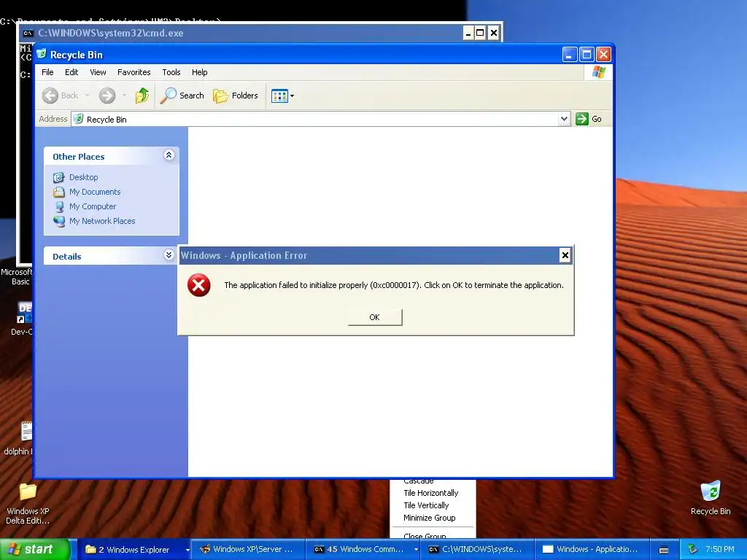Click the My Computer icon in sidebar
This screenshot has height=560, width=747.
(x=59, y=206)
